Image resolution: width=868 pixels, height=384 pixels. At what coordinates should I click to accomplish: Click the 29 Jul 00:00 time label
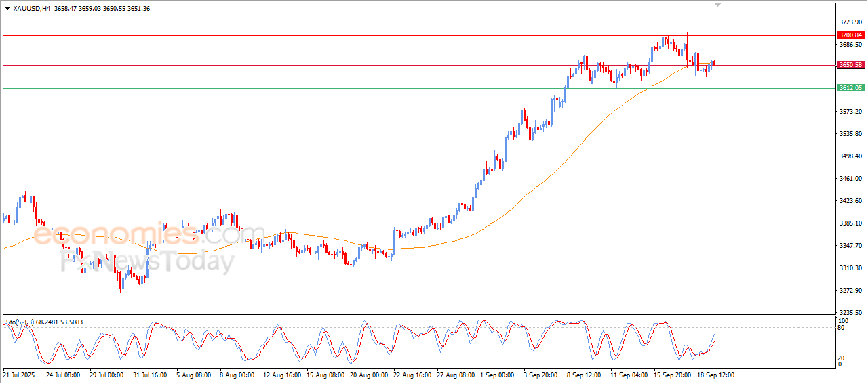pyautogui.click(x=106, y=375)
